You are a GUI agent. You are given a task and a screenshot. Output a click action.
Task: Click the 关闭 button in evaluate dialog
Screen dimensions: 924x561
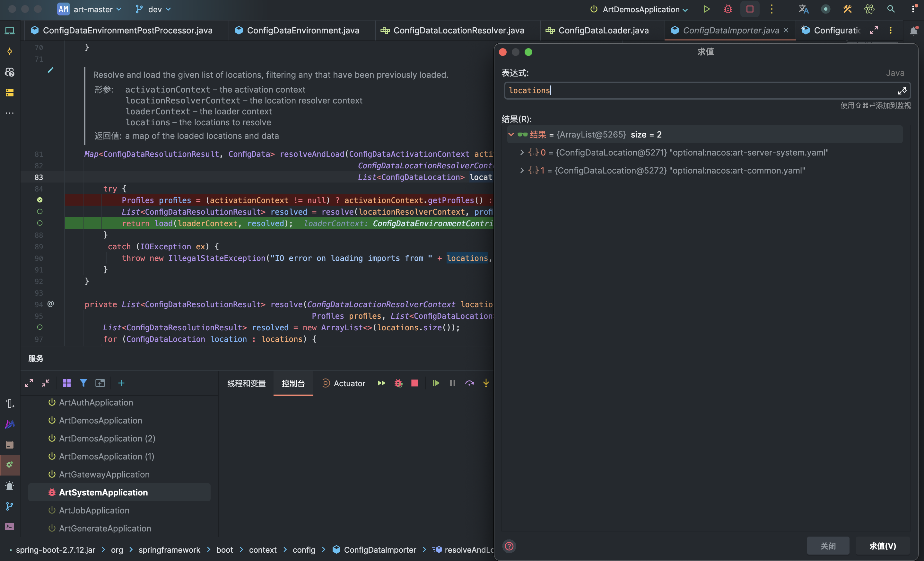click(x=828, y=546)
